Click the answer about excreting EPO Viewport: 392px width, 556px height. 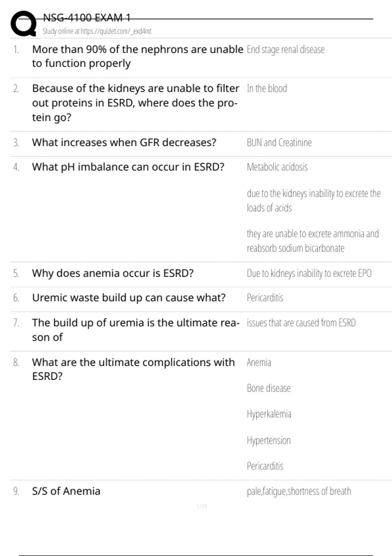pyautogui.click(x=309, y=273)
